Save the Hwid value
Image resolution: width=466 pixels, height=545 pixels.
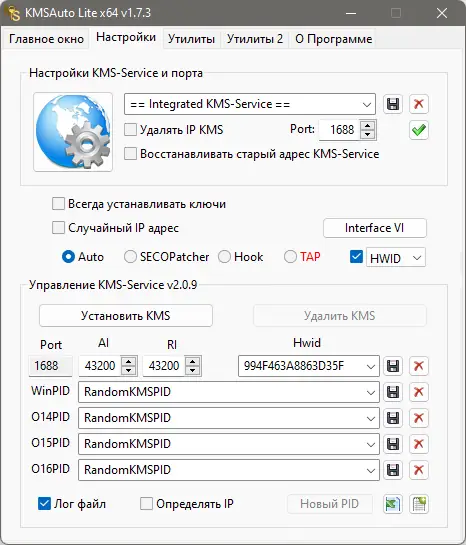coord(393,366)
